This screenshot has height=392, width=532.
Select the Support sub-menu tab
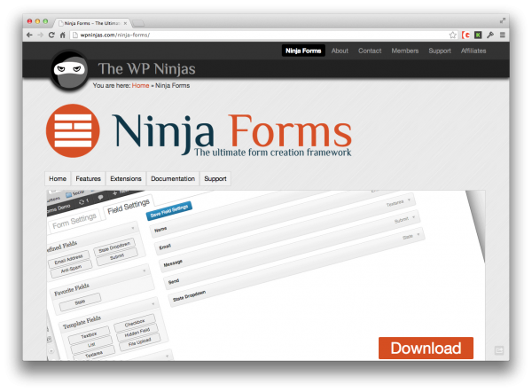(215, 178)
